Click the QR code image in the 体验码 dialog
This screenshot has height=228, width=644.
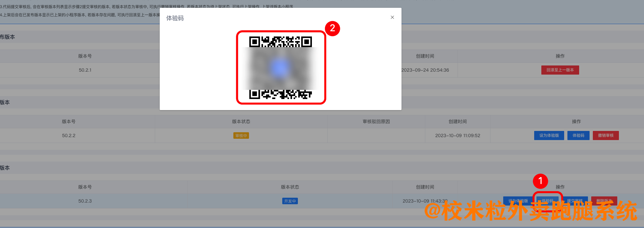(x=281, y=67)
